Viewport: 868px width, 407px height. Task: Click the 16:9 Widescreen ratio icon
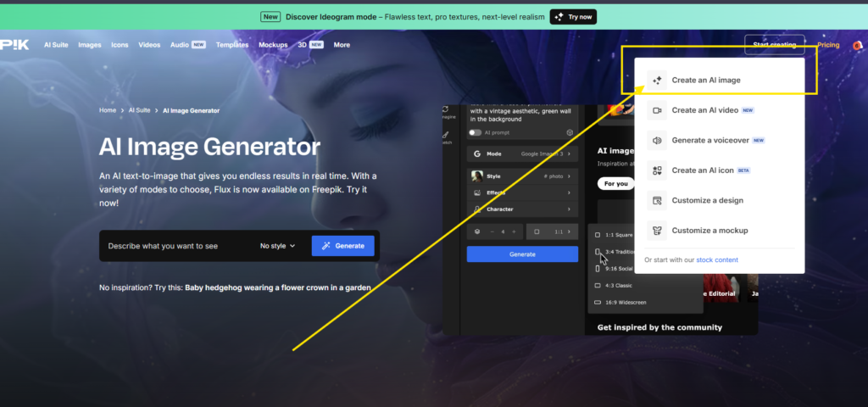pos(598,303)
